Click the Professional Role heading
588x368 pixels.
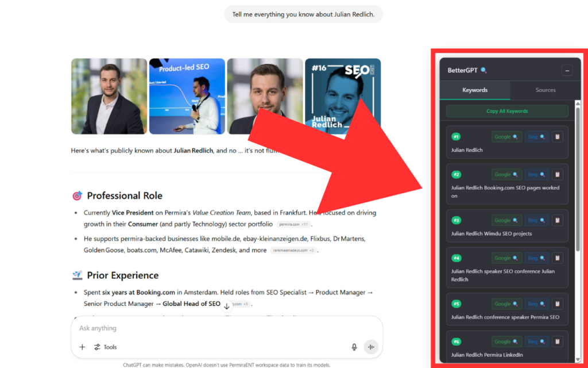coord(125,195)
